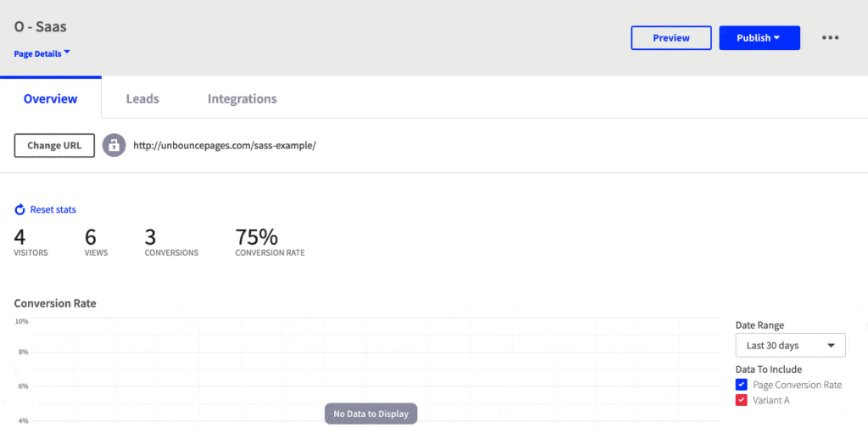Click the 10% axis label on chart
868x428 pixels.
click(21, 321)
